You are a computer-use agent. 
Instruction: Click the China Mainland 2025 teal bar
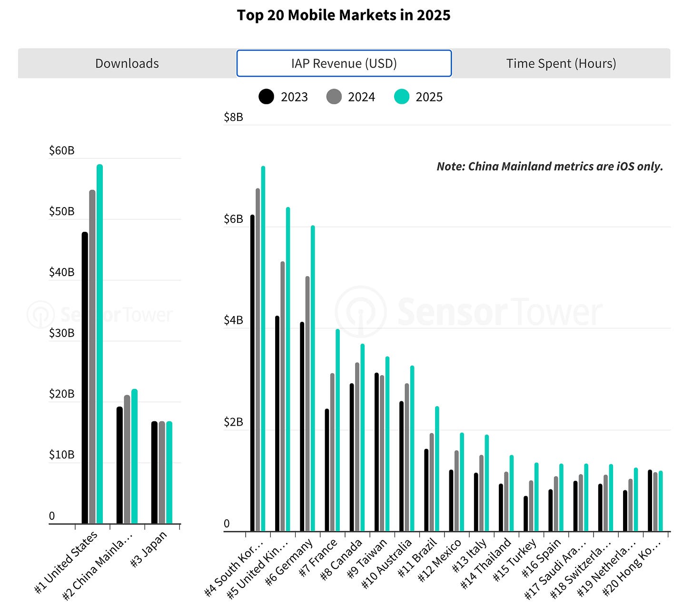click(134, 456)
